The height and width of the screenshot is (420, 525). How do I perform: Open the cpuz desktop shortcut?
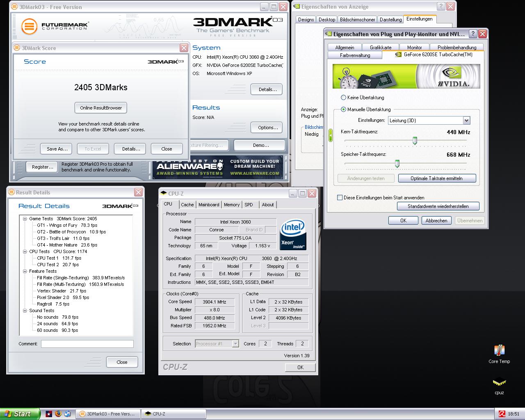[x=499, y=385]
